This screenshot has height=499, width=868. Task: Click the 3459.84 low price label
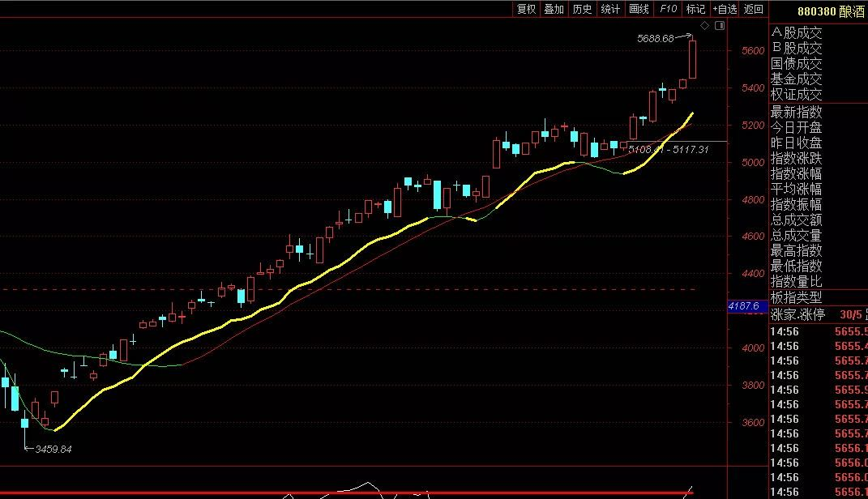[53, 450]
